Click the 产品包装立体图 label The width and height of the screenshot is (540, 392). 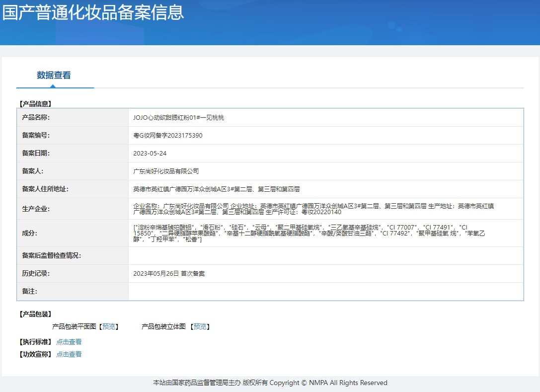click(x=163, y=326)
